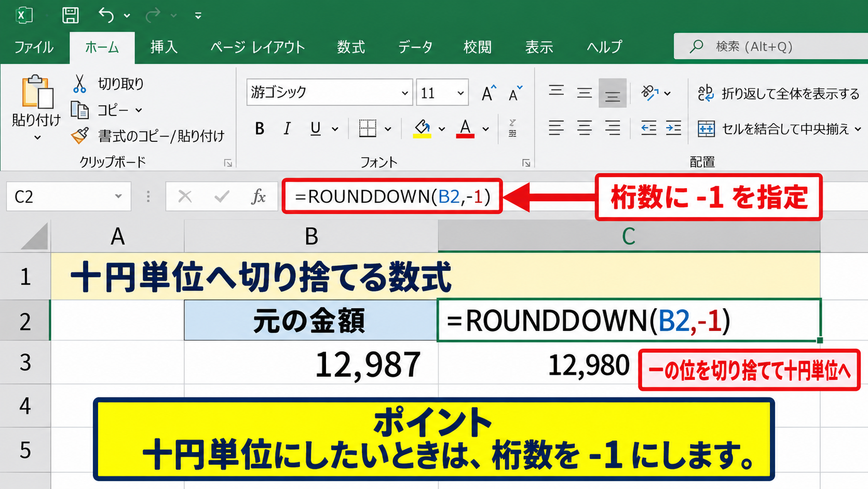Click 書式のコピー/貼り付け format painter
868x489 pixels.
click(x=148, y=136)
